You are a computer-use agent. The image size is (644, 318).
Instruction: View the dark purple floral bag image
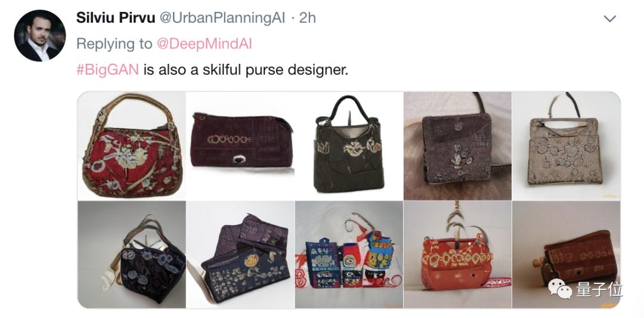point(132,254)
